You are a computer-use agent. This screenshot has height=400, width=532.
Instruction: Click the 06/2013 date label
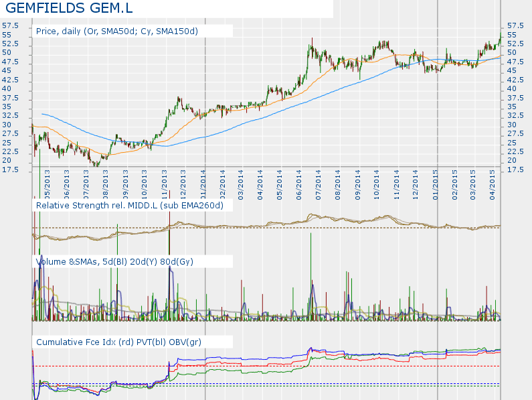[x=67, y=184]
